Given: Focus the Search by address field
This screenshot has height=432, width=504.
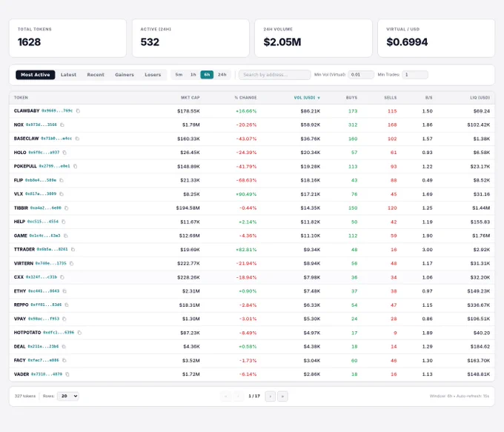Looking at the screenshot, I should [275, 75].
